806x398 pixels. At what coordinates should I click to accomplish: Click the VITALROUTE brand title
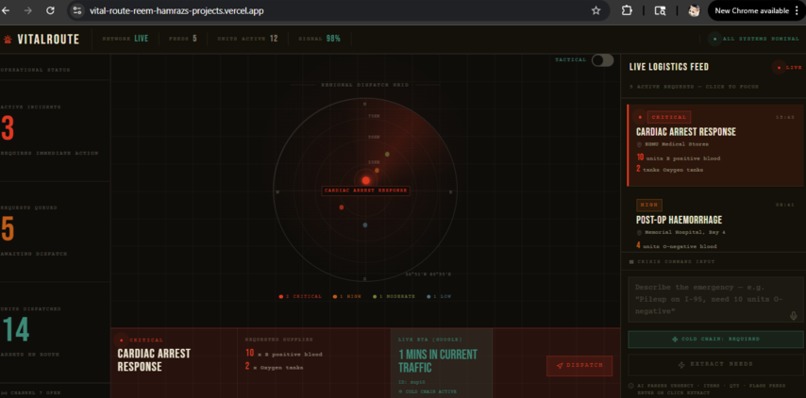[48, 40]
